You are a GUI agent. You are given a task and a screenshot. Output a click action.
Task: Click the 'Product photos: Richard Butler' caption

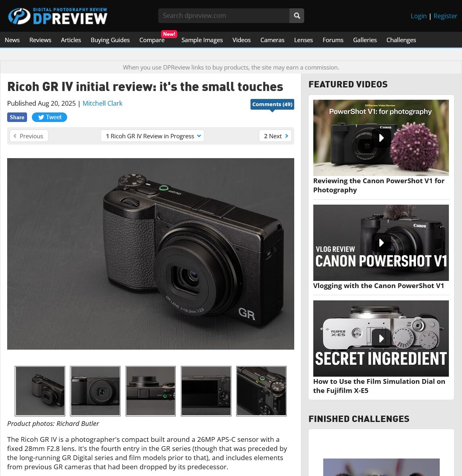53,424
